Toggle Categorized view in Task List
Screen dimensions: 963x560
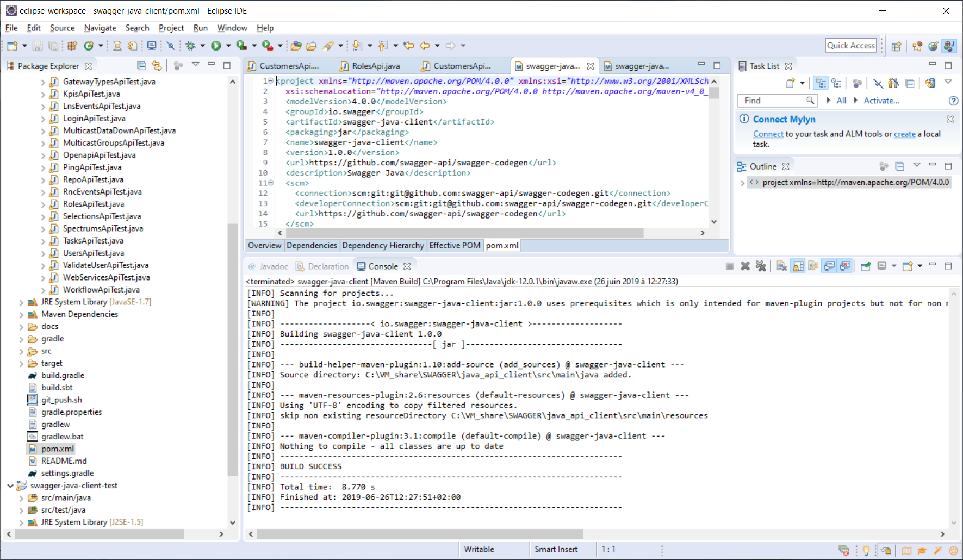821,83
